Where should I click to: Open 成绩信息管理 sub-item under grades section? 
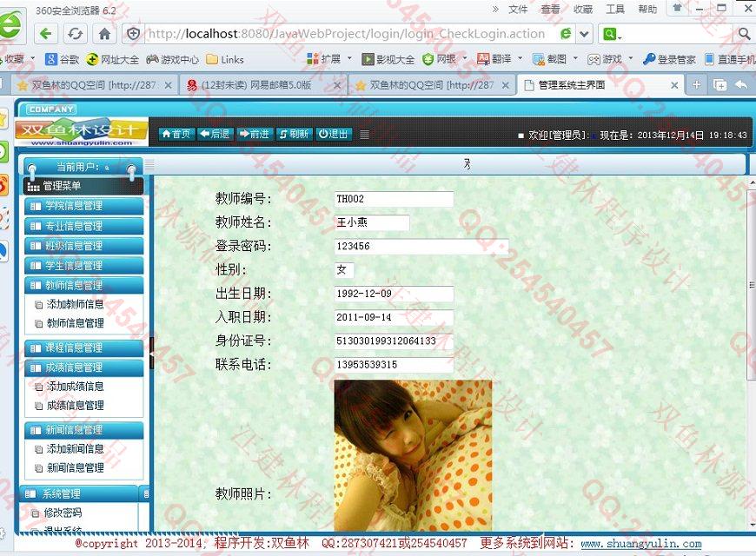(x=76, y=406)
